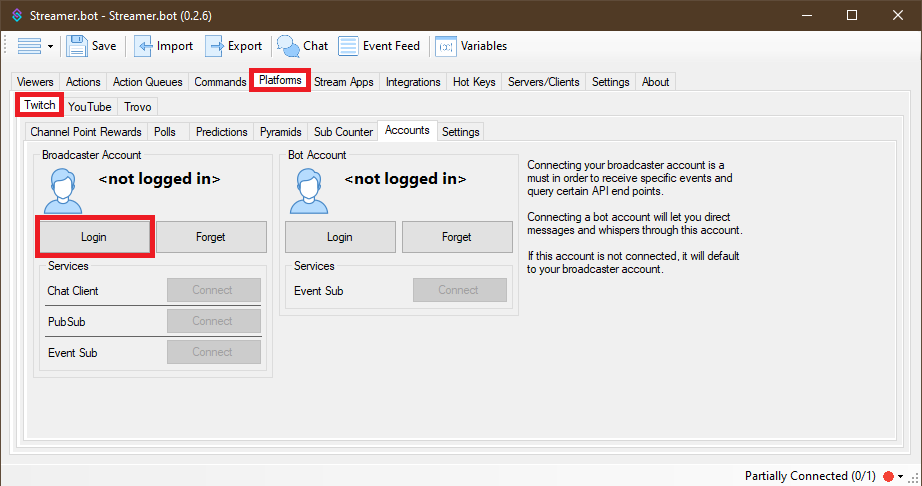Go to the Servers/Clients tab
Viewport: 922px width, 486px height.
tap(543, 82)
